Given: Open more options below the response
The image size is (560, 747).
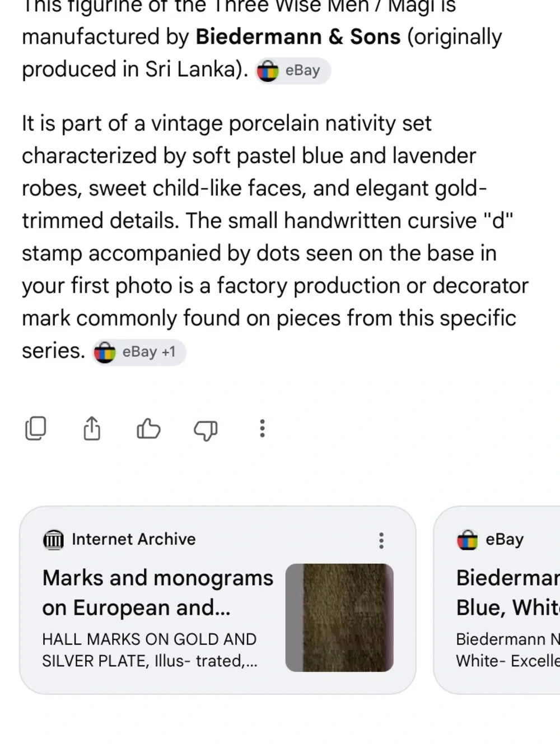Looking at the screenshot, I should pyautogui.click(x=262, y=429).
